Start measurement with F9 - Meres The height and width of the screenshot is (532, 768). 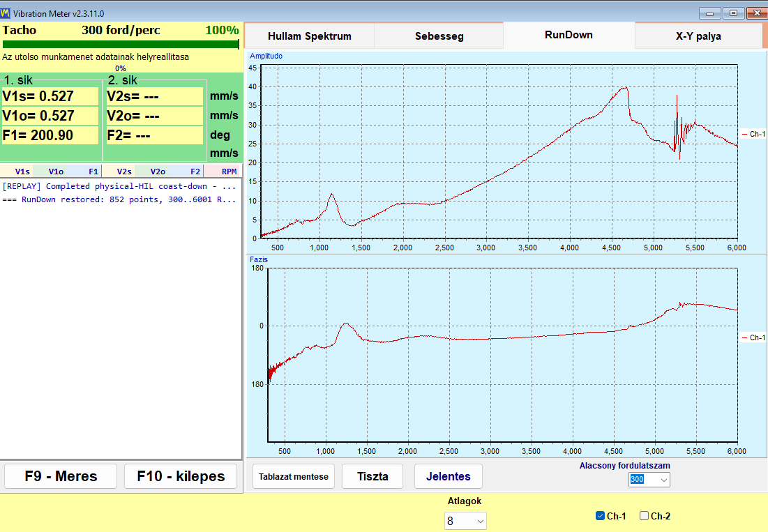[x=61, y=476]
